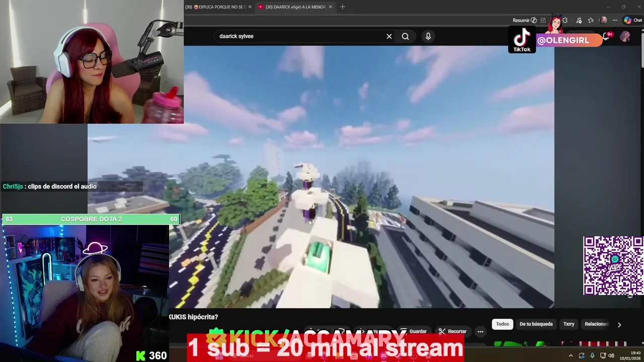Image resolution: width=644 pixels, height=362 pixels.
Task: Expand the system tray hidden icons chevron
Action: 571,355
